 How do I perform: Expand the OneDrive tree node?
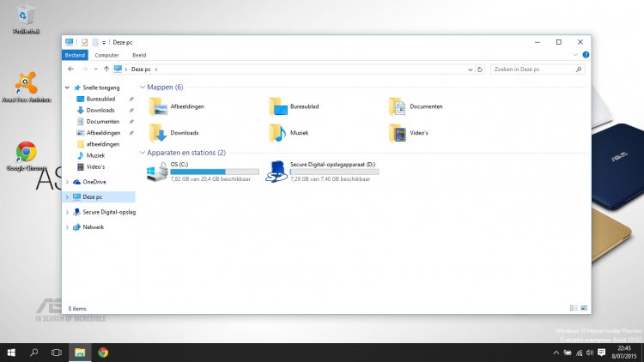pos(68,182)
